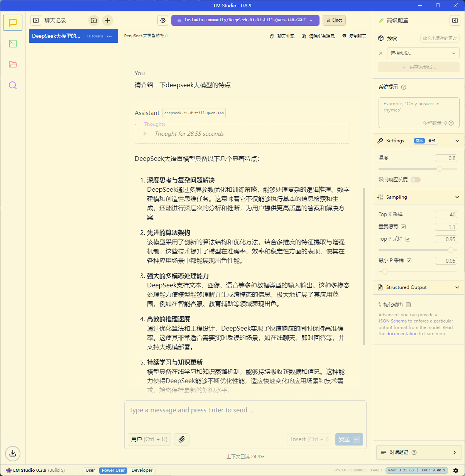465x476 pixels.
Task: Click 清除所有消息 to clear messages
Action: point(318,36)
